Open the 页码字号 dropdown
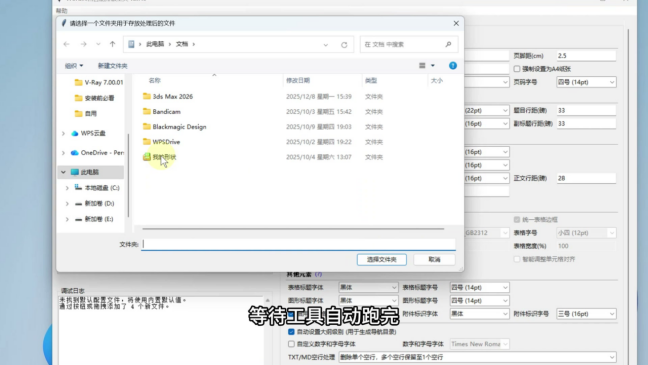The image size is (648, 365). (x=586, y=82)
